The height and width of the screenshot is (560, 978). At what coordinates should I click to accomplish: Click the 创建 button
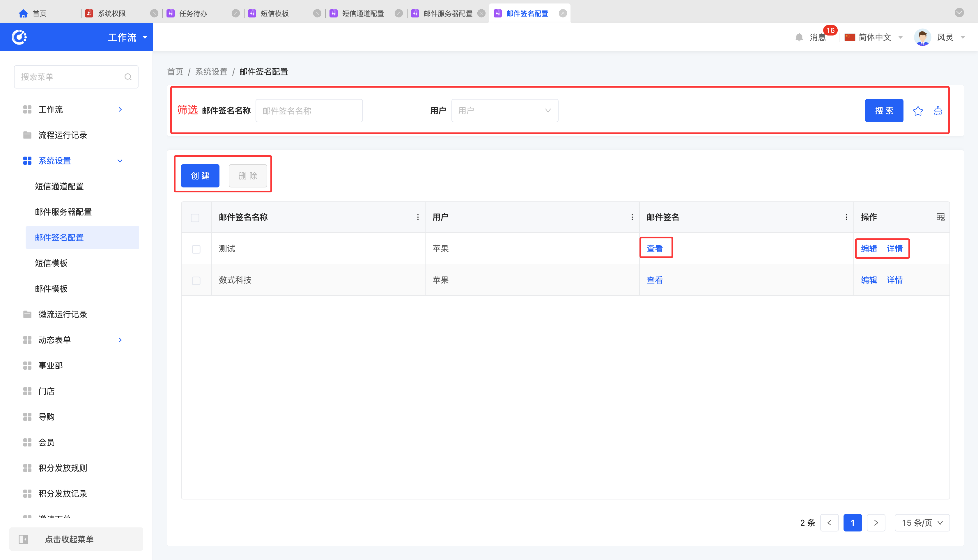pos(200,176)
